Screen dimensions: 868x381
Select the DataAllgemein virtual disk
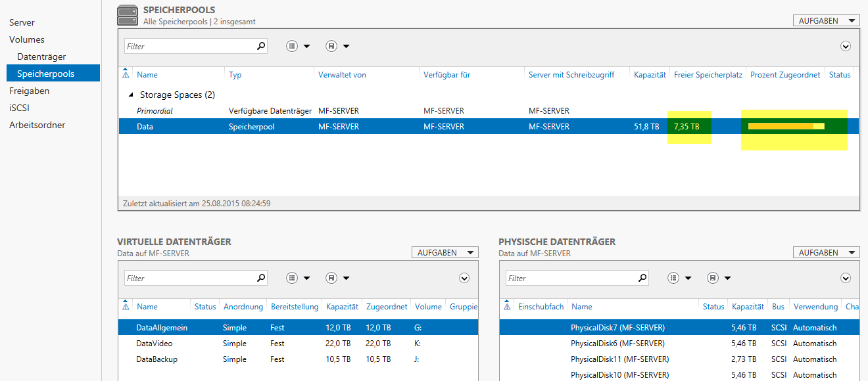coord(298,327)
